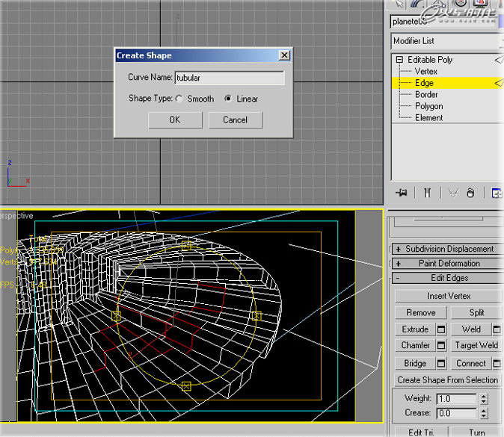The height and width of the screenshot is (437, 504).
Task: Open Chamfer settings dialog box icon
Action: [x=441, y=345]
